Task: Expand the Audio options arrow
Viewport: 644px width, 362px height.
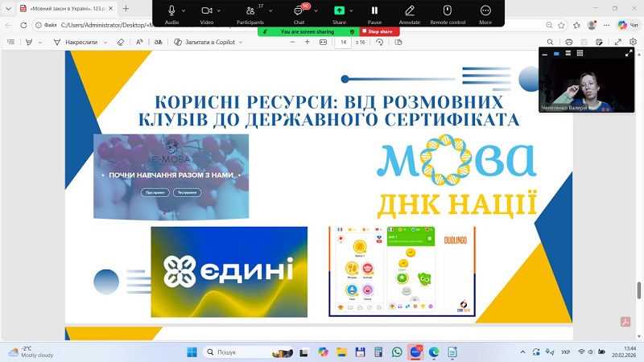Action: [184, 10]
